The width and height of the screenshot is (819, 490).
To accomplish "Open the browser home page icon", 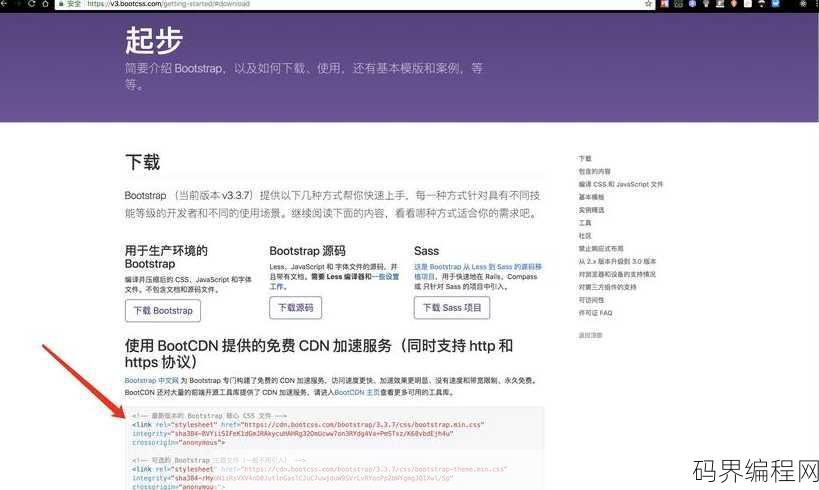I will coord(45,3).
